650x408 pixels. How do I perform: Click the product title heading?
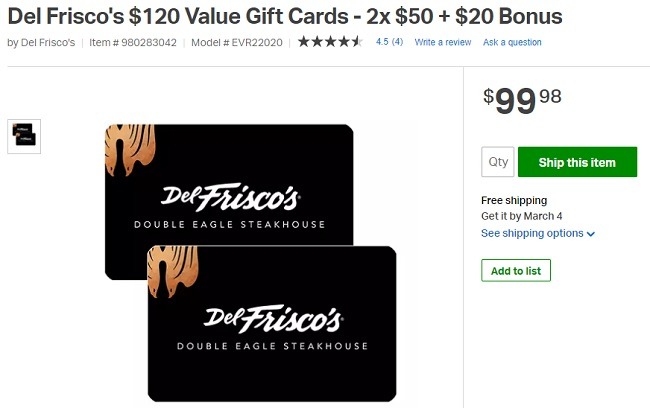tap(285, 17)
